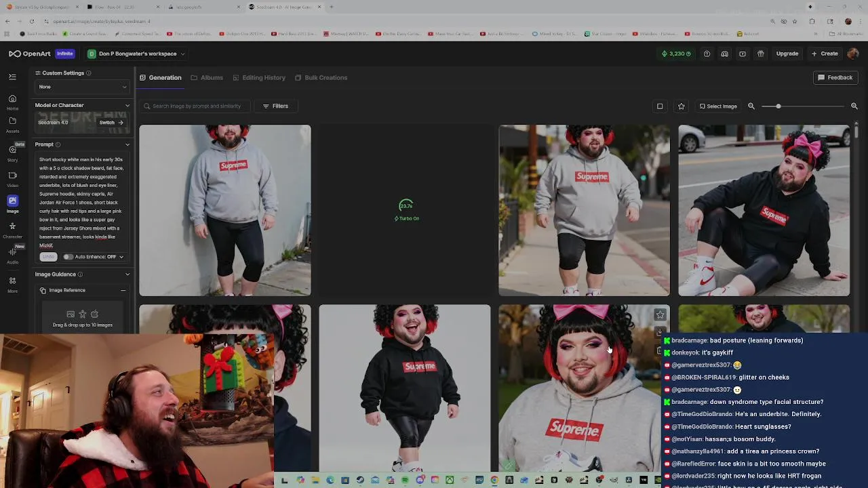The width and height of the screenshot is (868, 488).
Task: Switch to the Generation tab
Action: 161,77
